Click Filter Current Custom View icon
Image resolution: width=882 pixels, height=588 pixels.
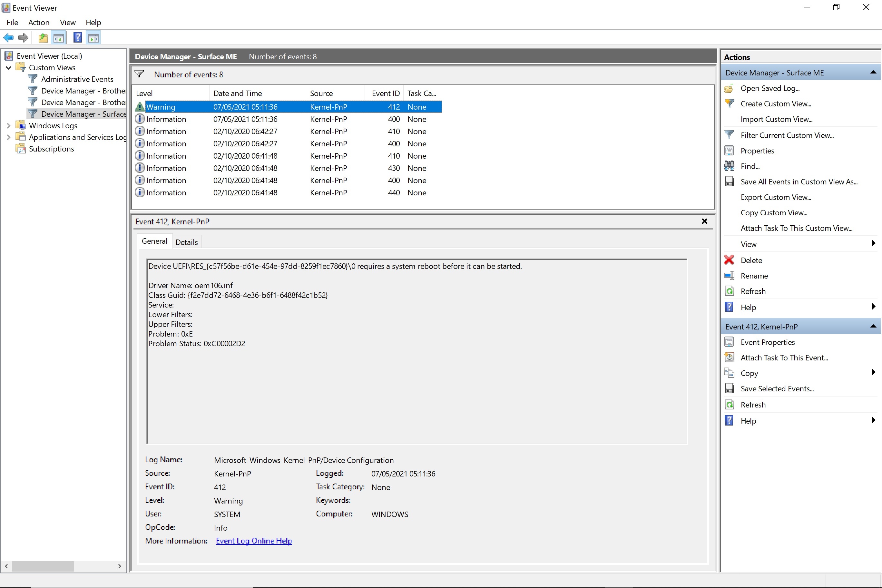(729, 135)
